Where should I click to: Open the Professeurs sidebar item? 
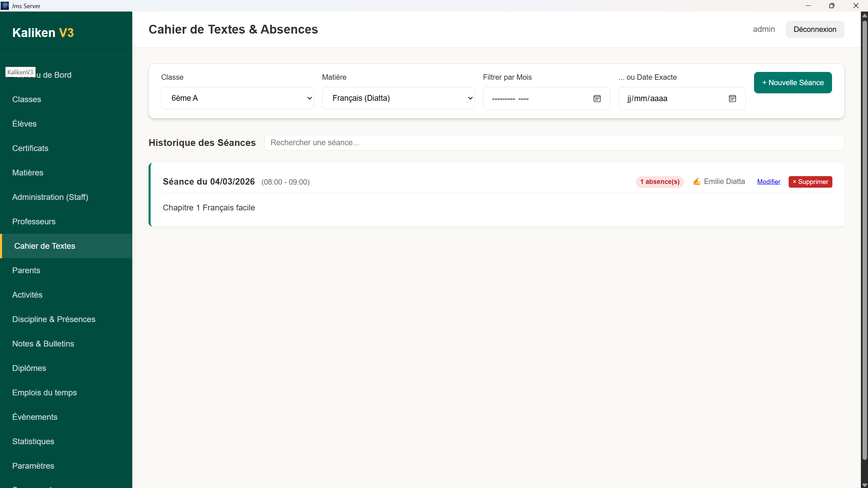34,221
